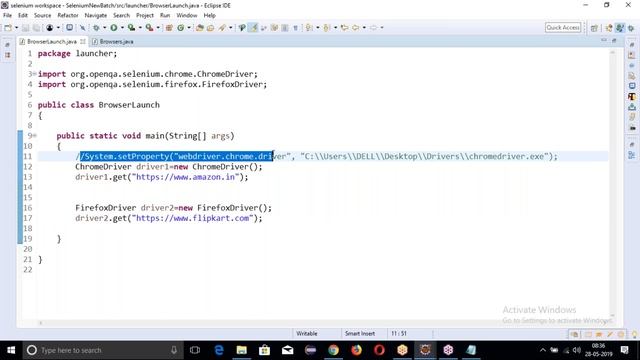This screenshot has width=640, height=360.
Task: Click the Writable status bar field
Action: (307, 333)
